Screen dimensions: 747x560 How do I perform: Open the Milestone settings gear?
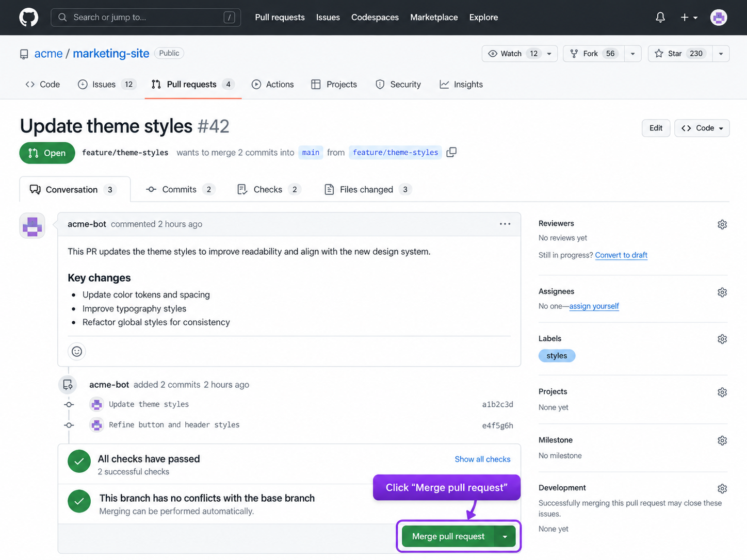point(722,440)
